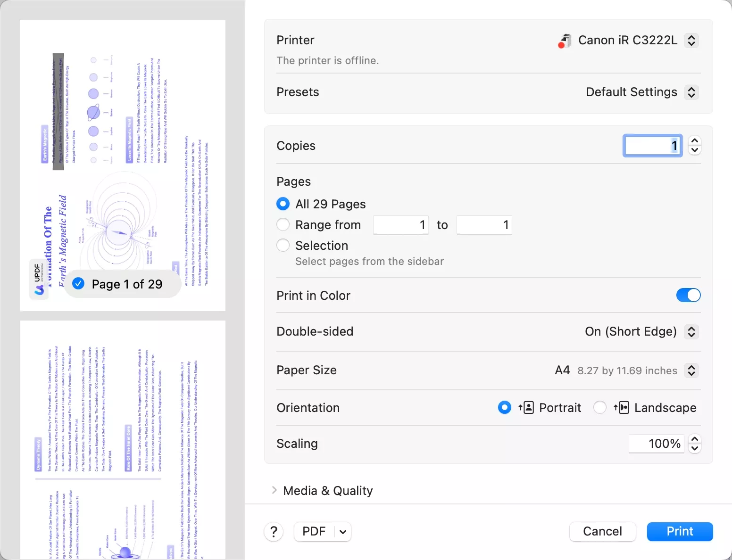Click the checkmark on the Page 1 of 29 badge
732x560 pixels.
[x=78, y=284]
